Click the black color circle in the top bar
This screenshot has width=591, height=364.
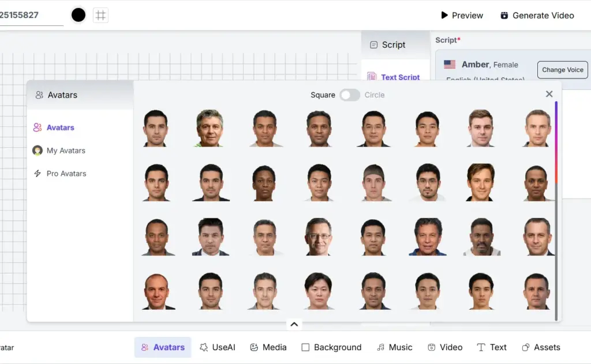tap(78, 14)
